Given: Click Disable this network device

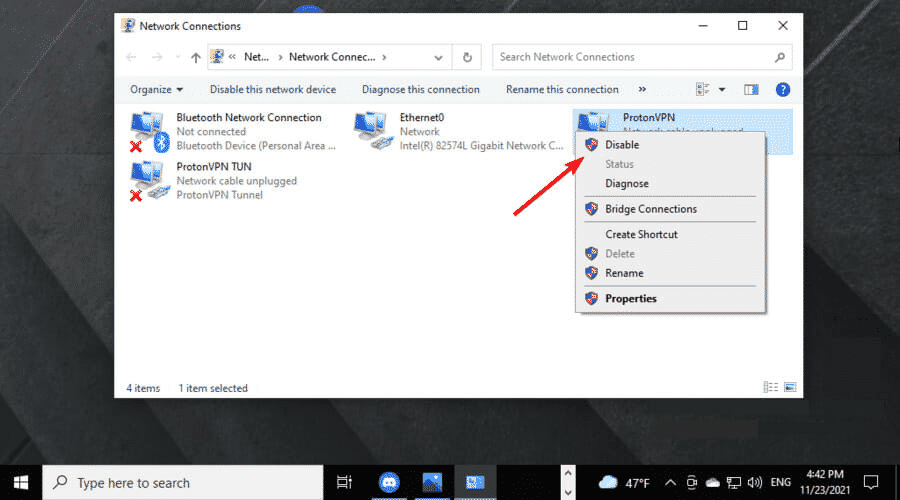Looking at the screenshot, I should tap(273, 90).
